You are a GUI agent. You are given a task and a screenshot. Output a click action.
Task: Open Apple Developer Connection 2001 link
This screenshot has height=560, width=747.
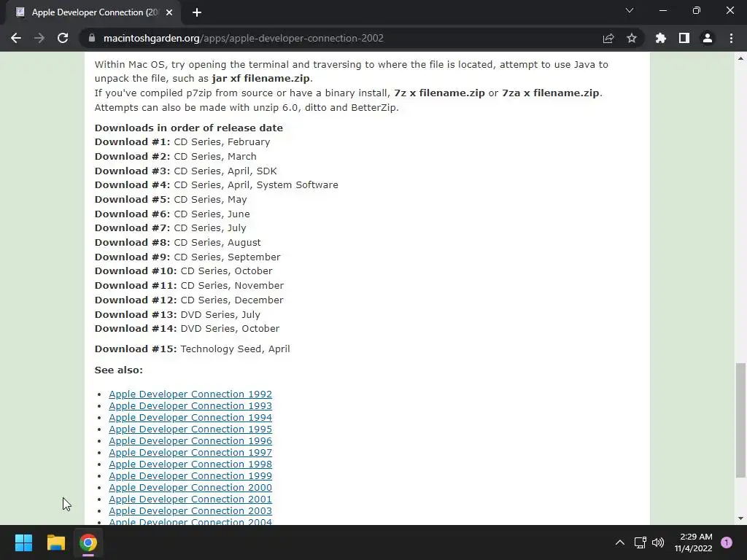click(190, 499)
